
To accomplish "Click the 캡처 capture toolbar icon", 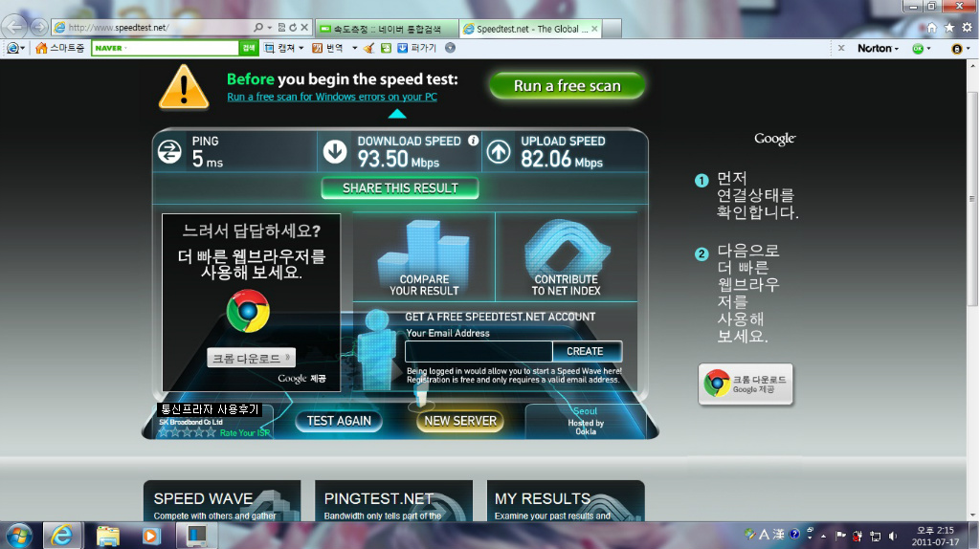I will tap(269, 48).
